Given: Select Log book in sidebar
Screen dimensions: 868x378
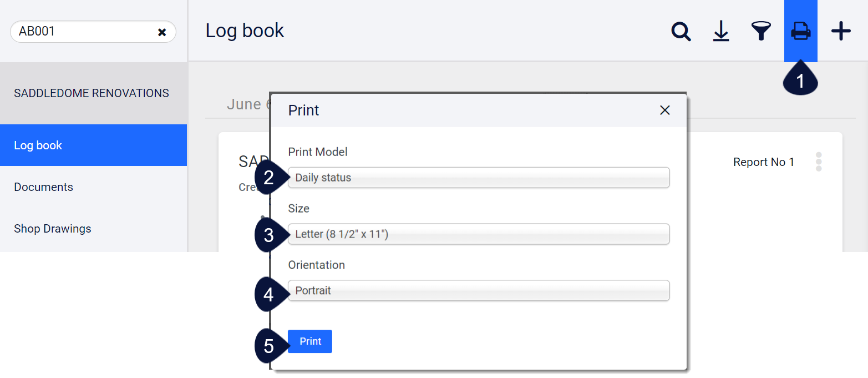Looking at the screenshot, I should tap(93, 145).
